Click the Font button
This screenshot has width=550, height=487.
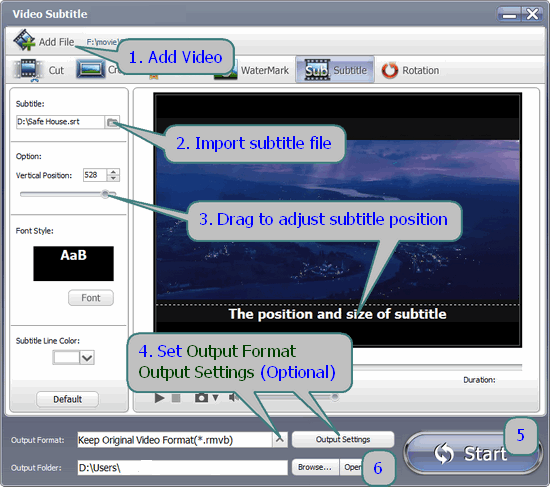pyautogui.click(x=91, y=298)
